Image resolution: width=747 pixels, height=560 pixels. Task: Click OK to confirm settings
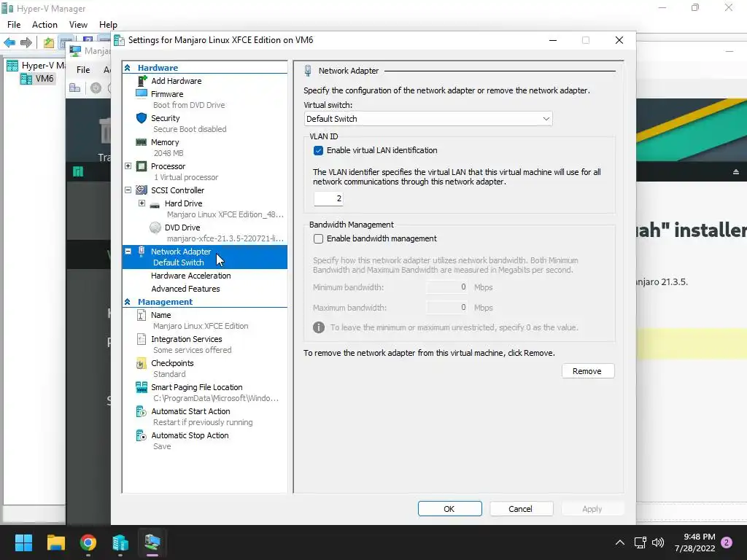(x=449, y=508)
